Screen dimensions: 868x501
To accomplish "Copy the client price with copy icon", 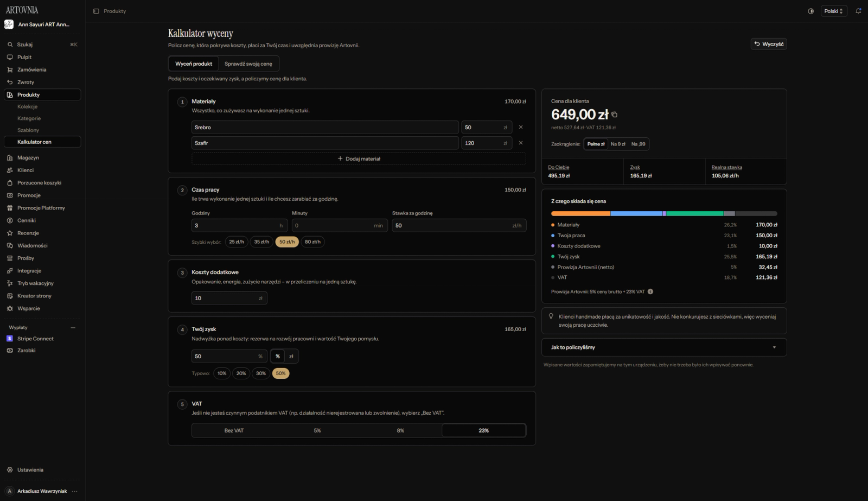I will point(614,115).
